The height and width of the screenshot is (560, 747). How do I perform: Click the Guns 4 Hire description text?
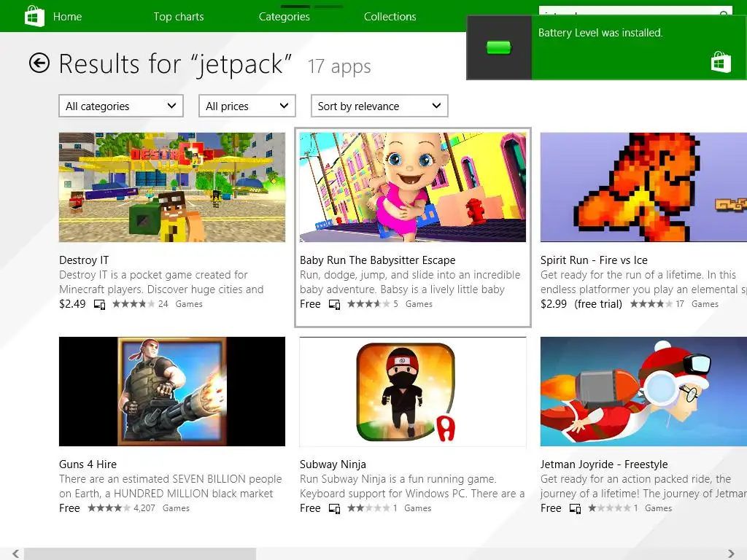coord(171,486)
